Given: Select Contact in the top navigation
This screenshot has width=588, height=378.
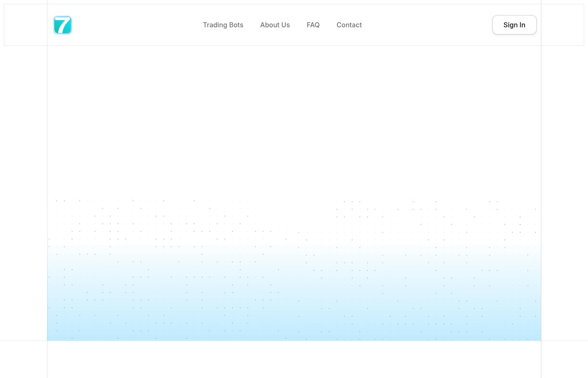Looking at the screenshot, I should pos(349,25).
